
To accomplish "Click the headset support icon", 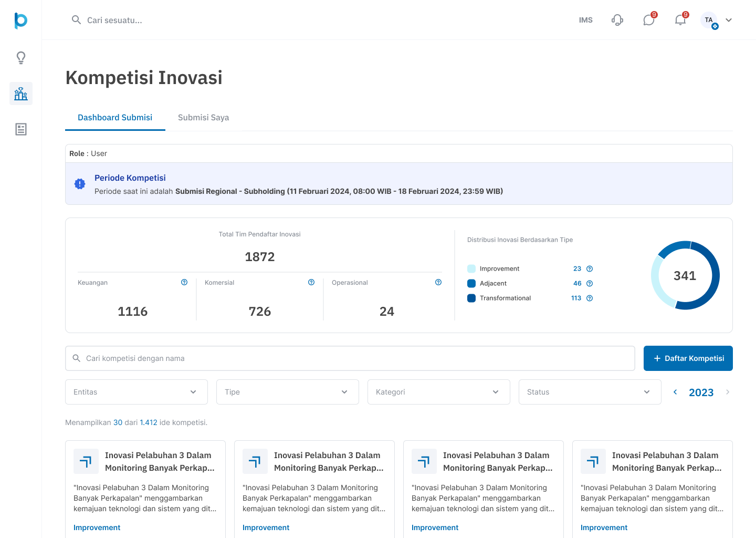I will pos(617,20).
